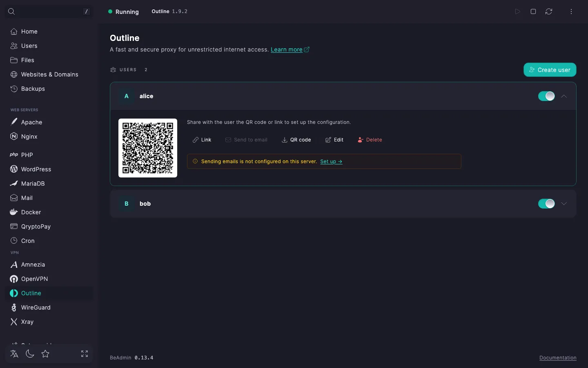Go to Websites & Domains

point(49,74)
